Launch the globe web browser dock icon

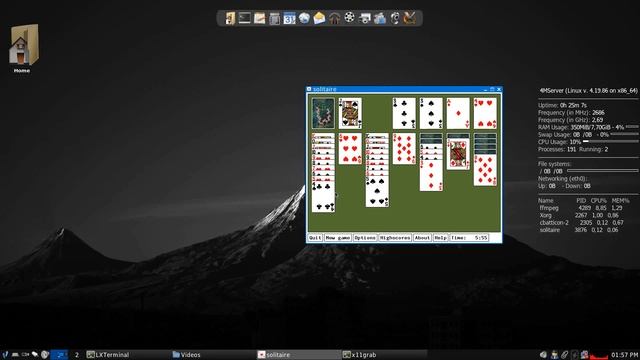click(304, 18)
